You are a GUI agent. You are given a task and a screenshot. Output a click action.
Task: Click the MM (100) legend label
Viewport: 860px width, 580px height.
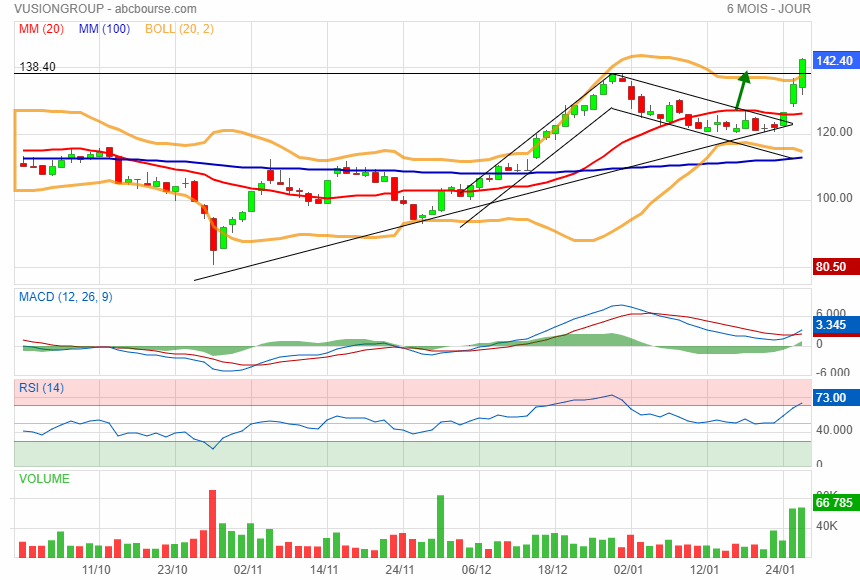coord(104,29)
